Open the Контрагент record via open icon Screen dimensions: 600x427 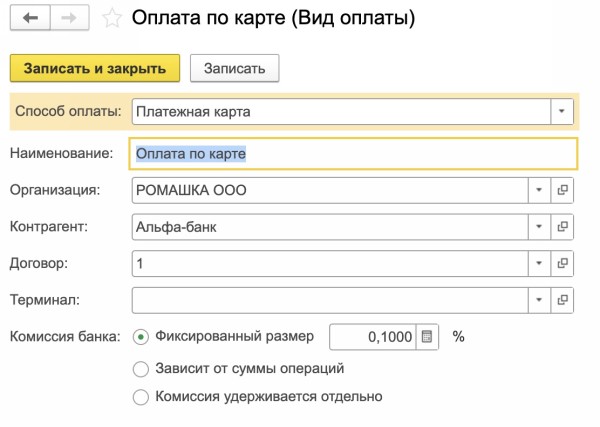562,227
